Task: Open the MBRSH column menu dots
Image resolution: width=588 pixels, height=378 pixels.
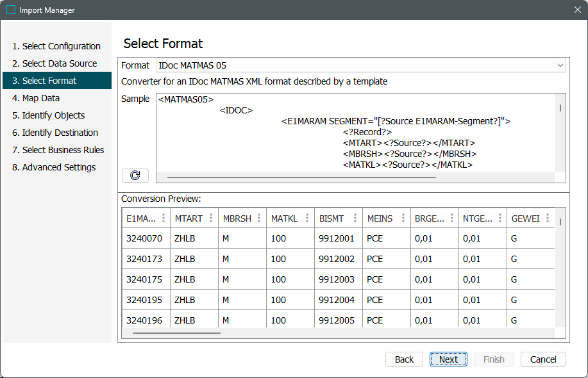Action: 259,218
